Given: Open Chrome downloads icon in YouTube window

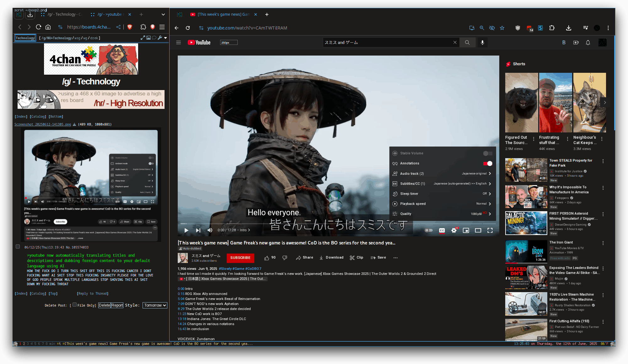Looking at the screenshot, I should click(569, 28).
